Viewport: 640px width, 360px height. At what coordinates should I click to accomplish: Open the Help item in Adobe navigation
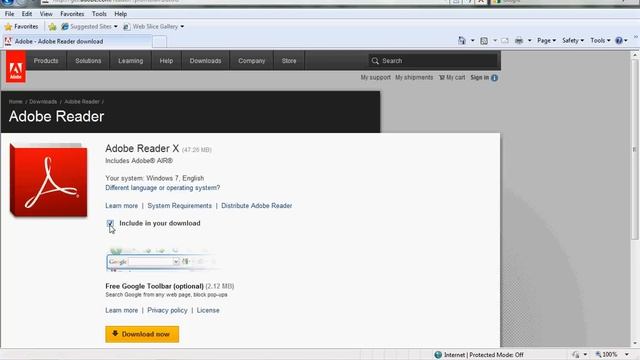(166, 61)
